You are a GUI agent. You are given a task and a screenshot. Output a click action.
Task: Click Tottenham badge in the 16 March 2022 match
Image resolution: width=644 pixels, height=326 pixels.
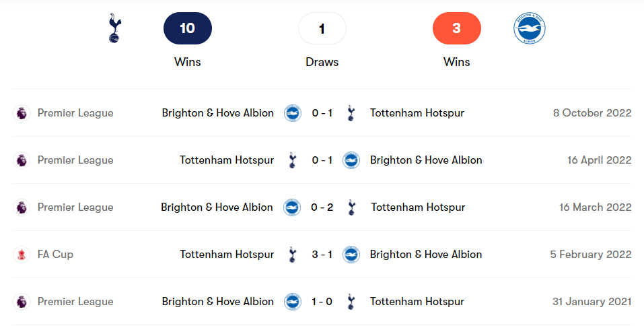[x=351, y=207]
